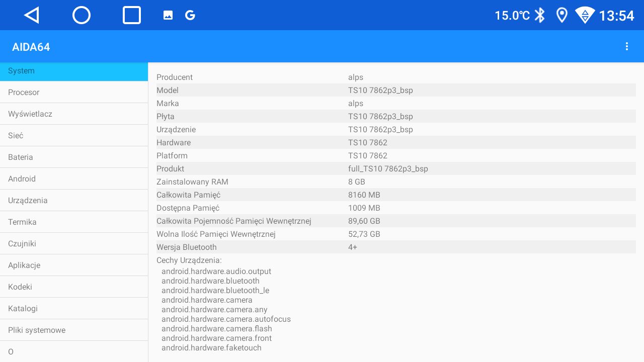Open the Sieć category
Screen dimensions: 644x362
click(74, 136)
